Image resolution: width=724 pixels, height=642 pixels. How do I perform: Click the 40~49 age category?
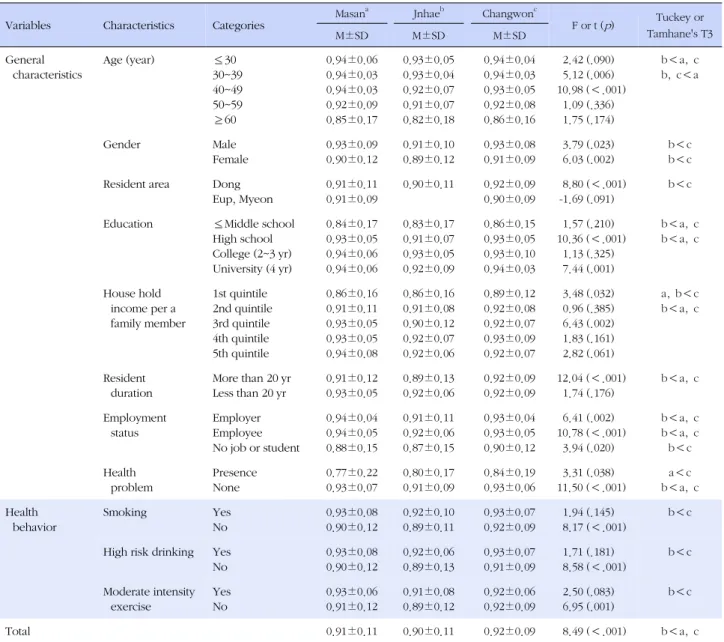[227, 90]
